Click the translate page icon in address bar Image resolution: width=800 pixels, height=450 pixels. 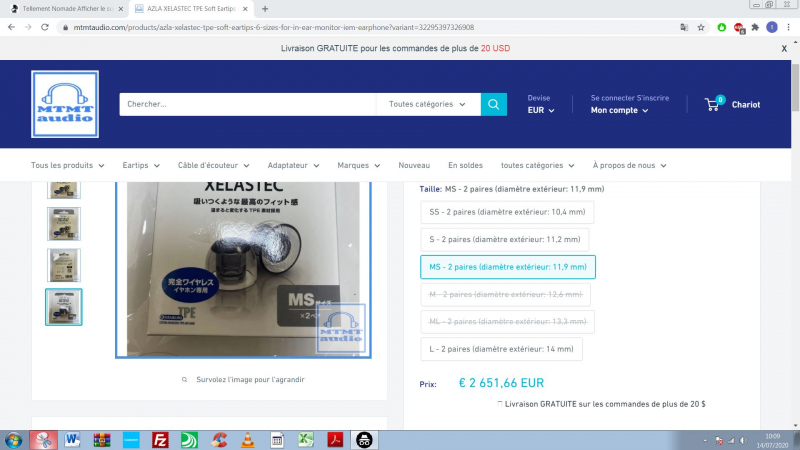pos(684,27)
